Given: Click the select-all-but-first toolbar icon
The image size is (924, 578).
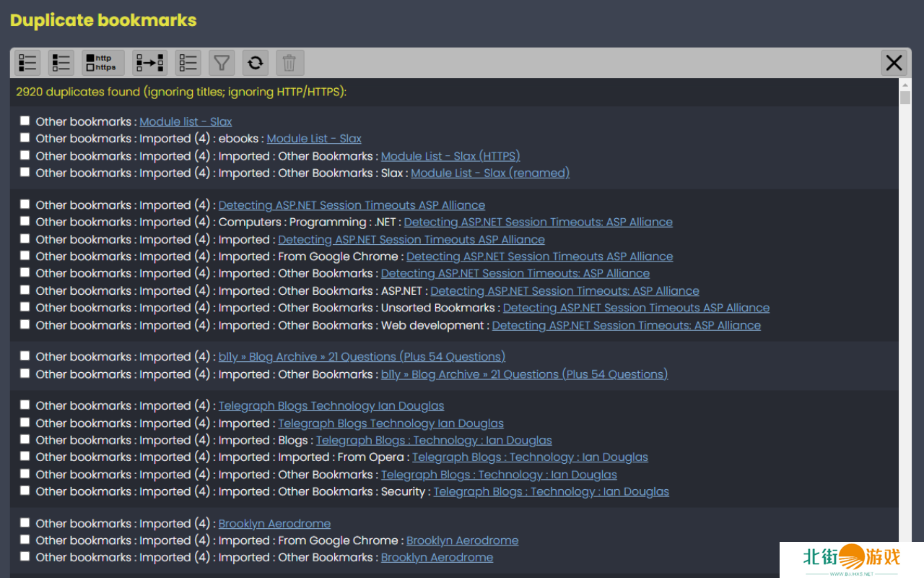Looking at the screenshot, I should 28,63.
